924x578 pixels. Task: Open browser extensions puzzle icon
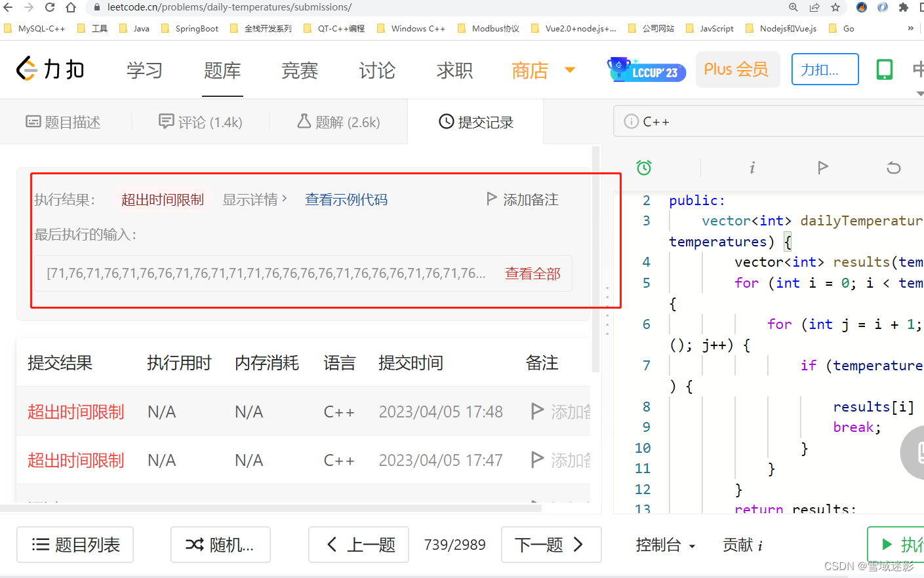click(x=904, y=7)
